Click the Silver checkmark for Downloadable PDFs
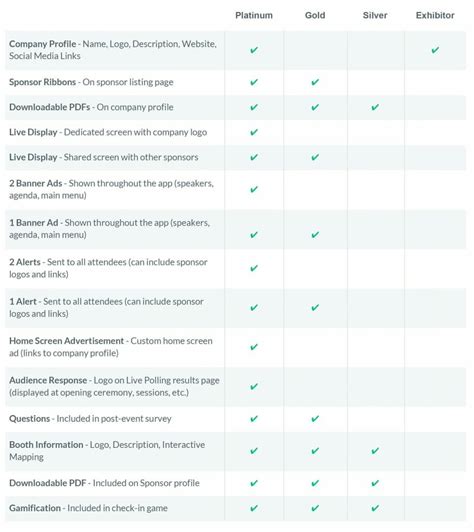This screenshot has height=532, width=474. click(x=375, y=107)
